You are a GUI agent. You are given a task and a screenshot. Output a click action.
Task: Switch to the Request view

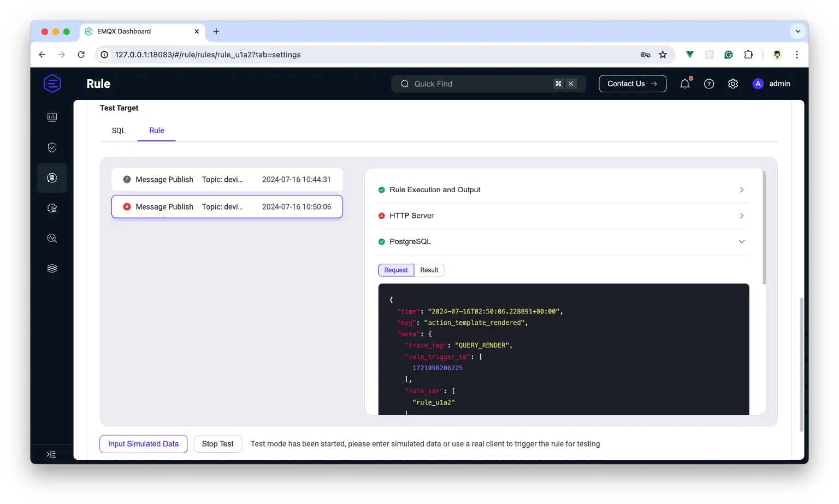(x=395, y=270)
